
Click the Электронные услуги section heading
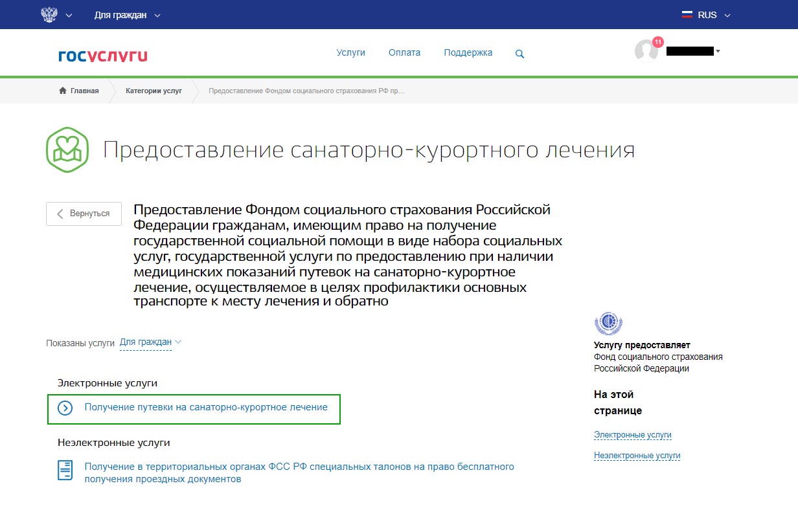pyautogui.click(x=108, y=383)
